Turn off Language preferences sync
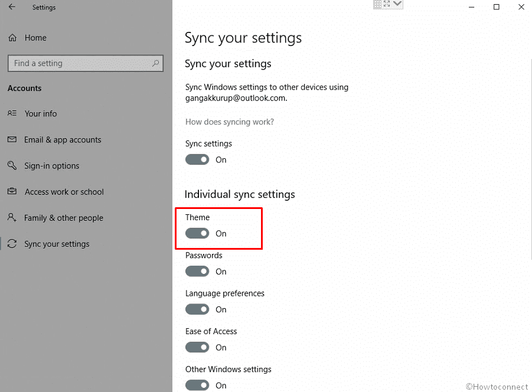 click(x=197, y=309)
